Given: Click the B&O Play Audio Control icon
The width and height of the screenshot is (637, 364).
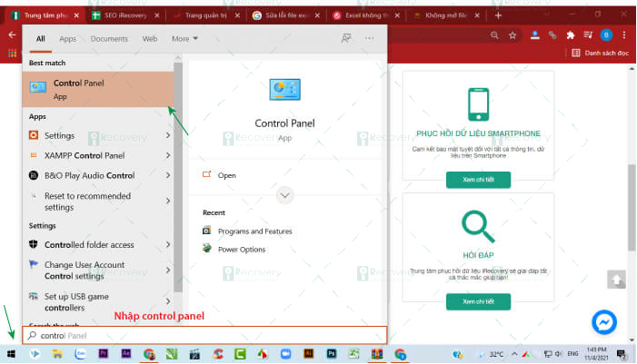Looking at the screenshot, I should [34, 175].
